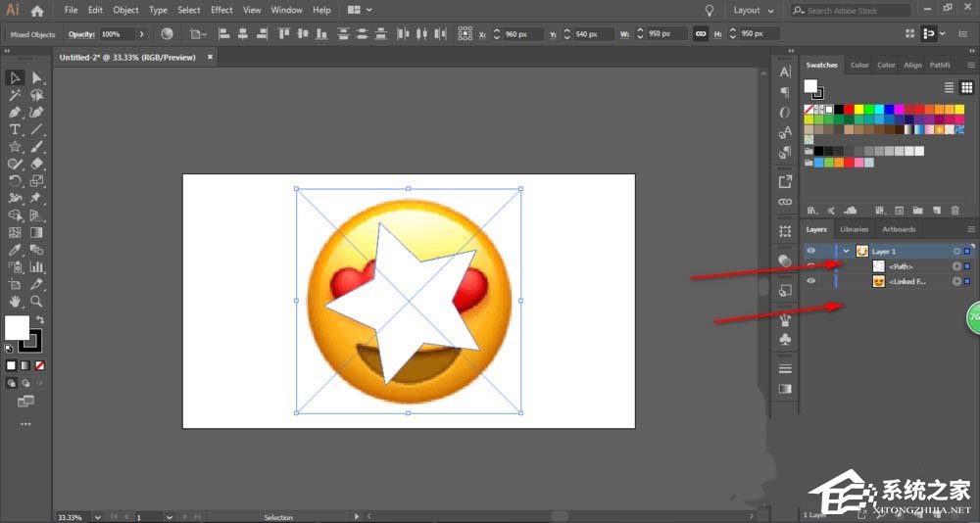Open the Libraries panel tab
The width and height of the screenshot is (980, 523).
pos(854,229)
